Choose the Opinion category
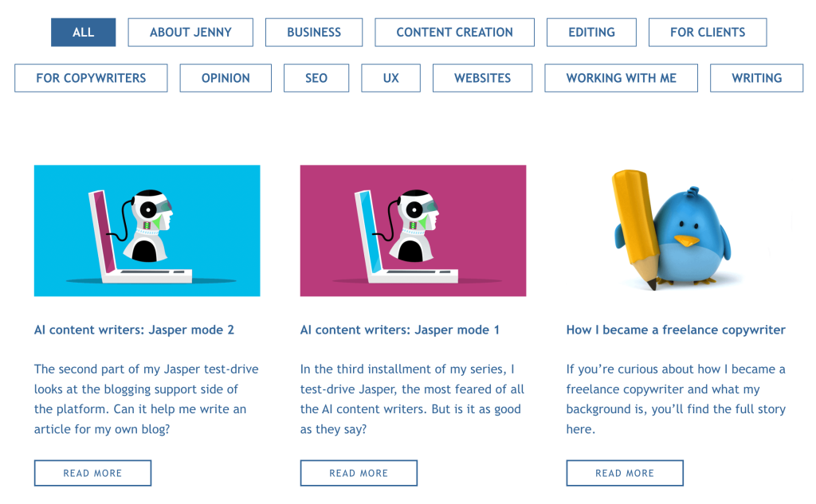Viewport: 816px width, 504px height. 226,78
